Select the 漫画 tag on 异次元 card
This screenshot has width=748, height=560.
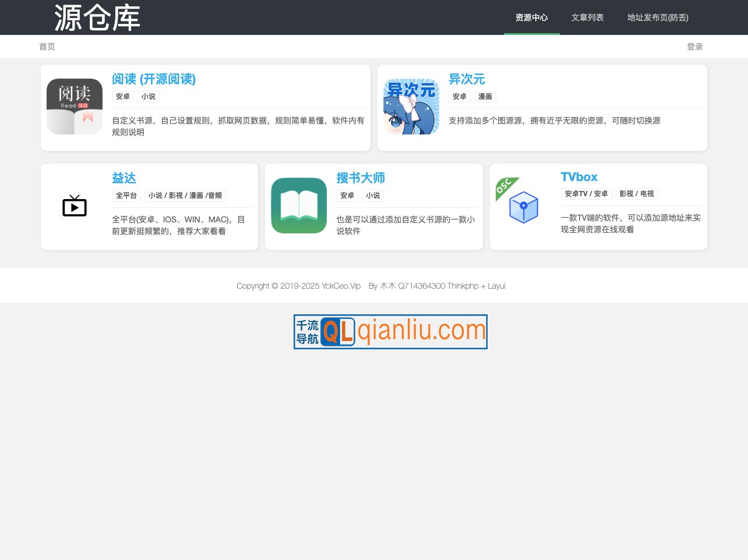point(485,97)
